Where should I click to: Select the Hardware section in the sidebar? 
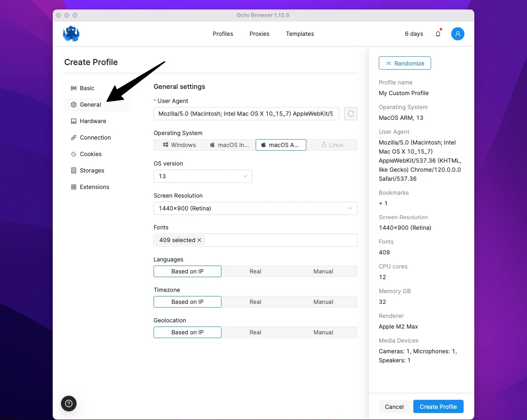coord(93,121)
